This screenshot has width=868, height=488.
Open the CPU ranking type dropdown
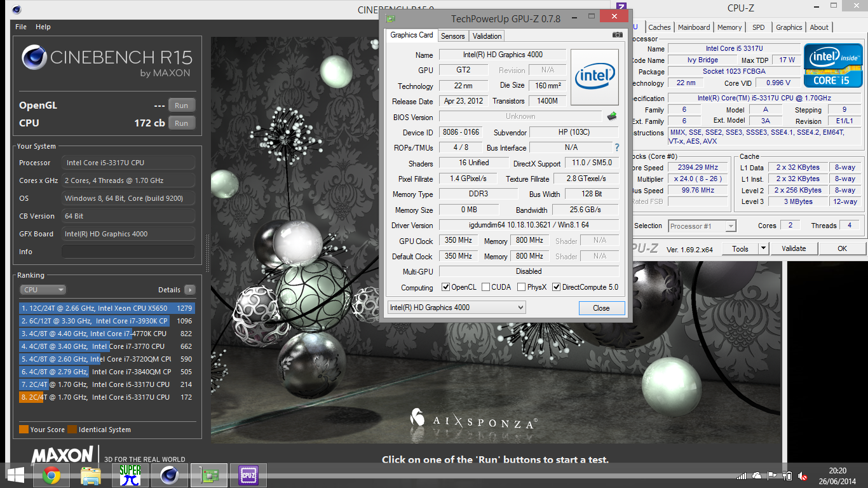point(43,290)
